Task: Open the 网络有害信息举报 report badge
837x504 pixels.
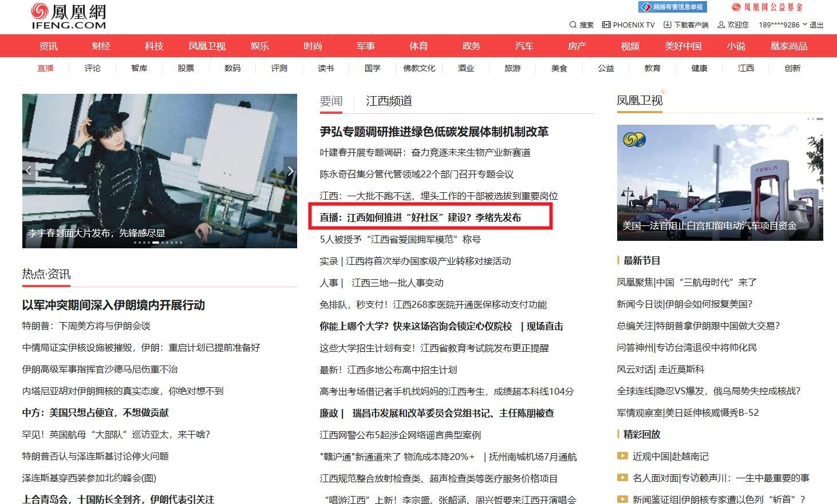Action: [673, 7]
